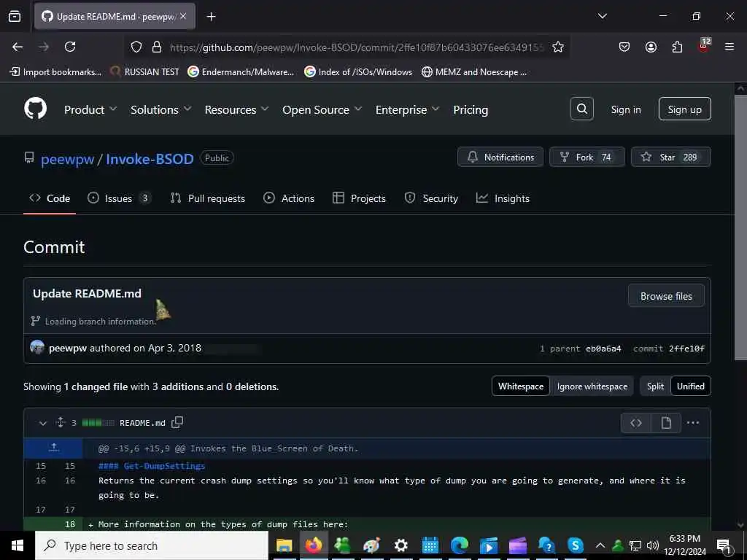Open parent commit eb0a6a4
This screenshot has height=560, width=747.
coord(603,349)
